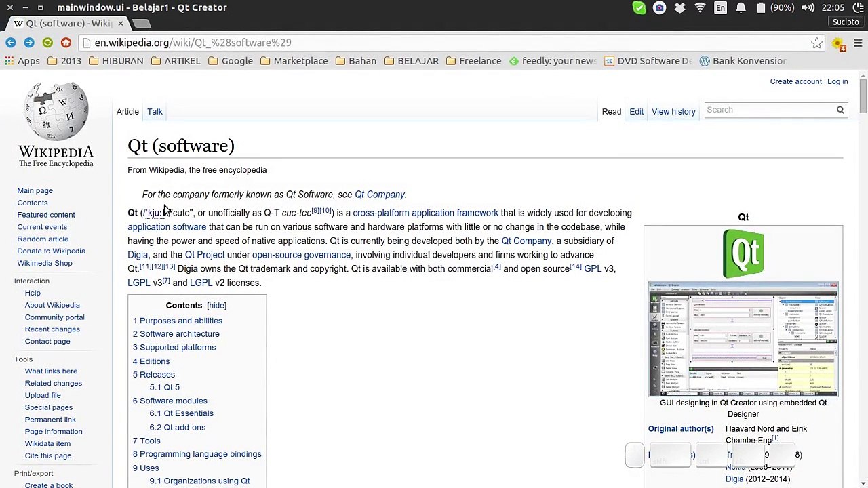Open the Sucipto user menu in top bar

pyautogui.click(x=846, y=22)
